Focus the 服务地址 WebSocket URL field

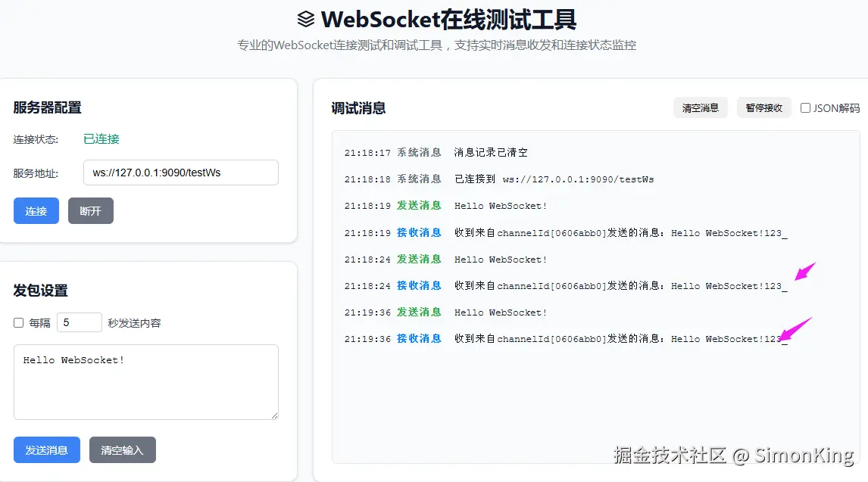click(180, 173)
